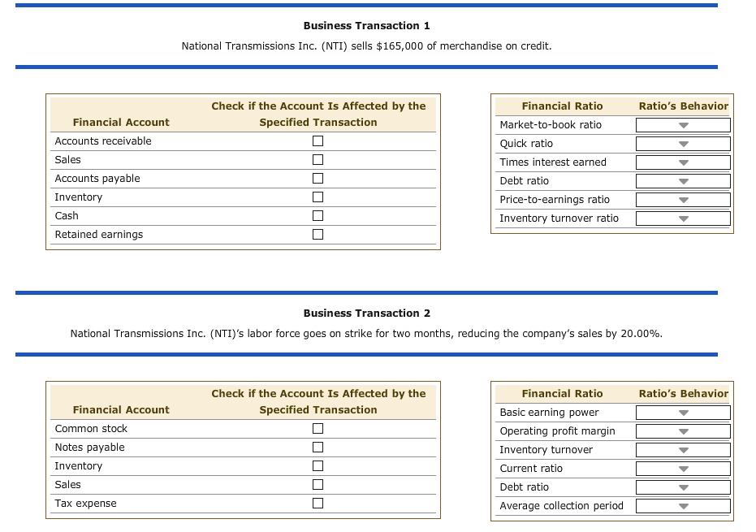Tick the Notes payable checkbox

coord(318,448)
